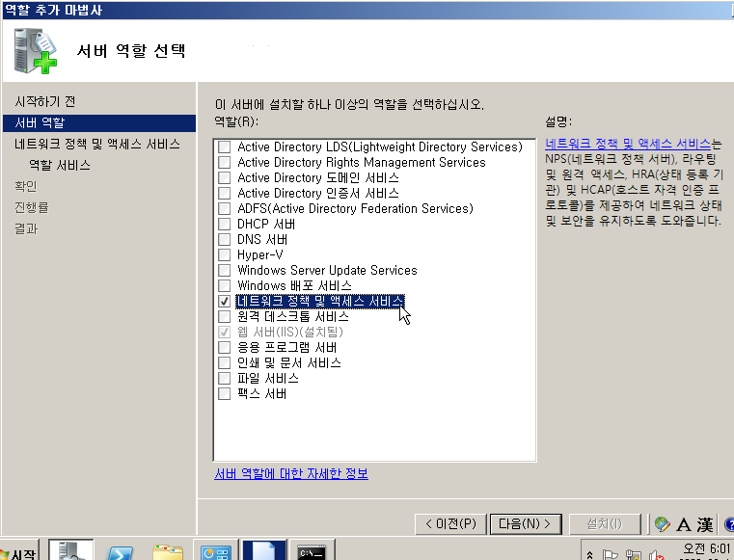Click the 역할 추가 마법사 title bar
The image size is (734, 560).
click(x=367, y=10)
